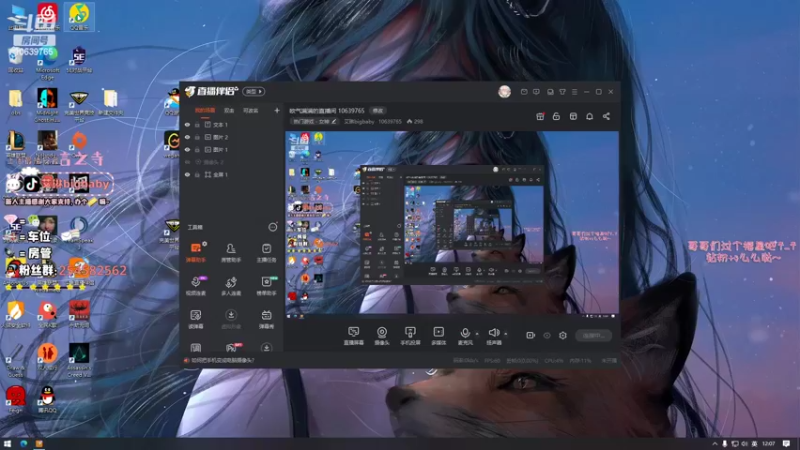Start recording with camcorder icon
This screenshot has height=450, width=800.
point(531,335)
